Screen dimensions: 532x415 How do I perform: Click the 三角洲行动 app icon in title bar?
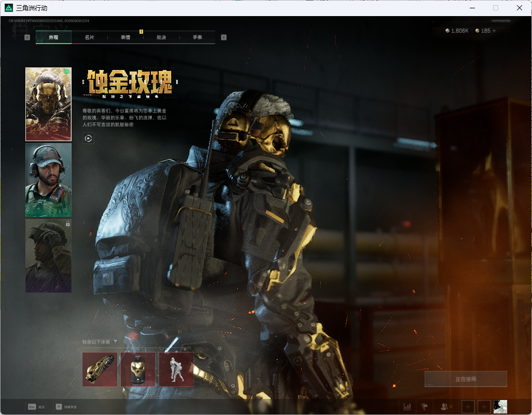click(9, 8)
